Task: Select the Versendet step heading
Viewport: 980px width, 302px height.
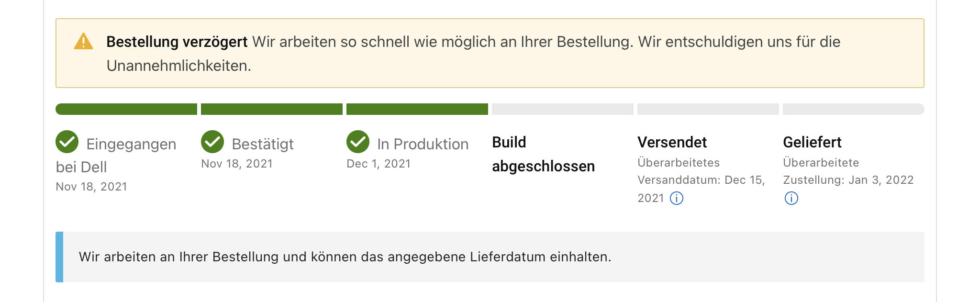Action: [672, 142]
